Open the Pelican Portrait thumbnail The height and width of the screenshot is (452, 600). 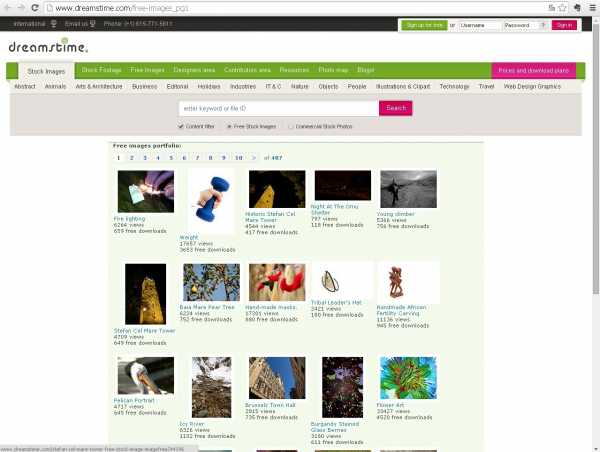pos(146,375)
